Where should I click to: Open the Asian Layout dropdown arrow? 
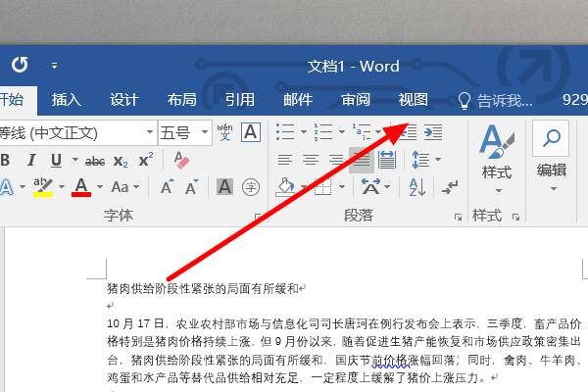(x=387, y=187)
